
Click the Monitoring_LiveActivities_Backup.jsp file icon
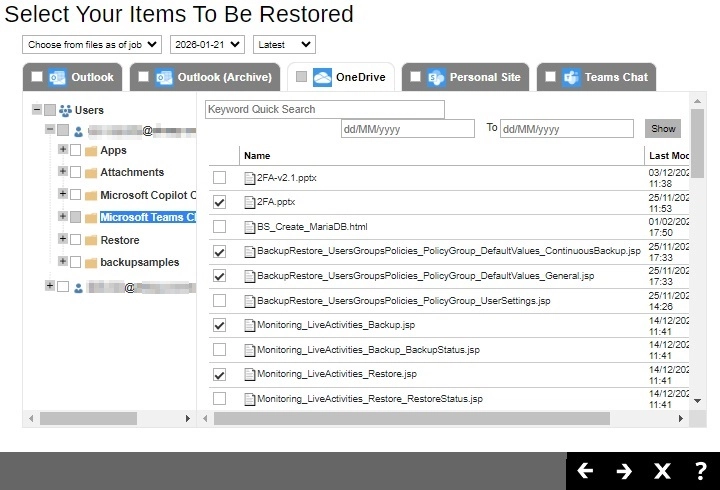[x=249, y=325]
